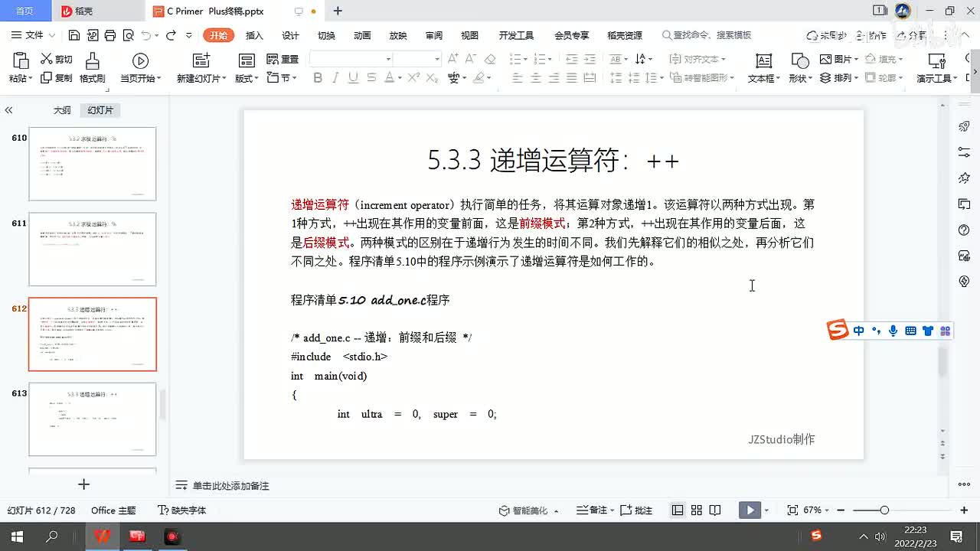Image resolution: width=980 pixels, height=551 pixels.
Task: Click the Print icon in quick access toolbar
Action: tap(110, 35)
